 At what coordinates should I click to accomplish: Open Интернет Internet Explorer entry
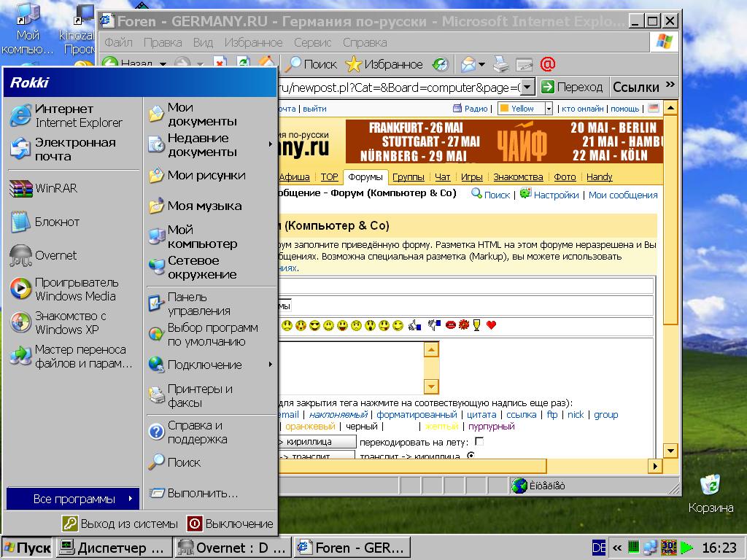(74, 116)
